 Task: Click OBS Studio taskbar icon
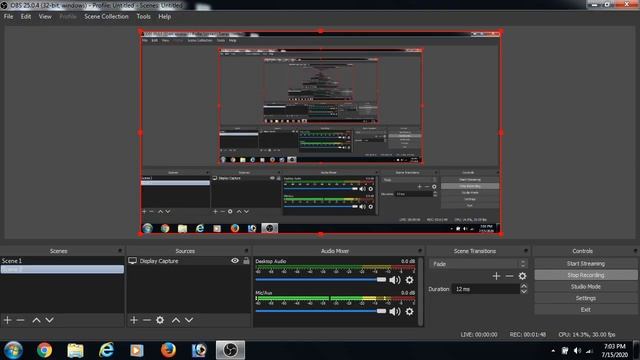coord(230,350)
